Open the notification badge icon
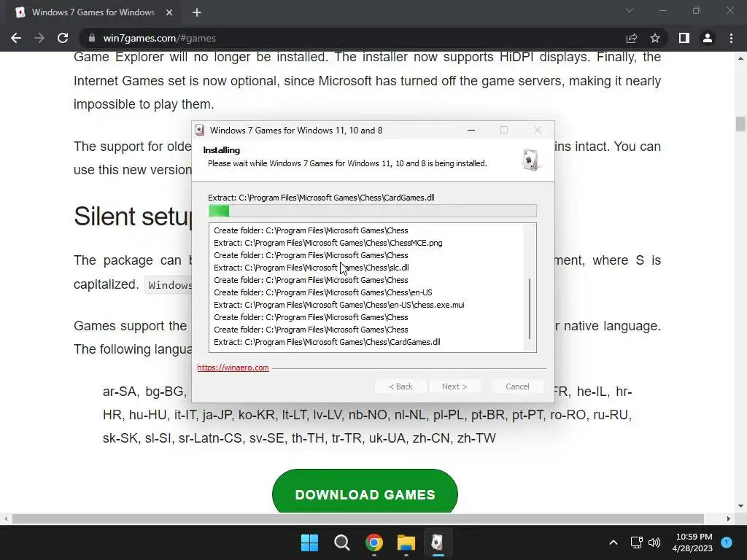The height and width of the screenshot is (560, 747). coord(727,542)
